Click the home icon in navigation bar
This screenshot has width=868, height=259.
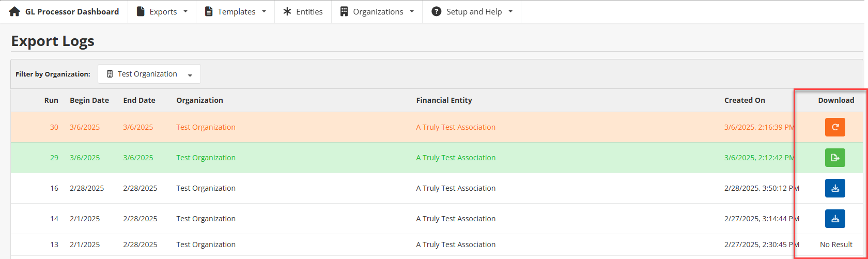point(15,11)
